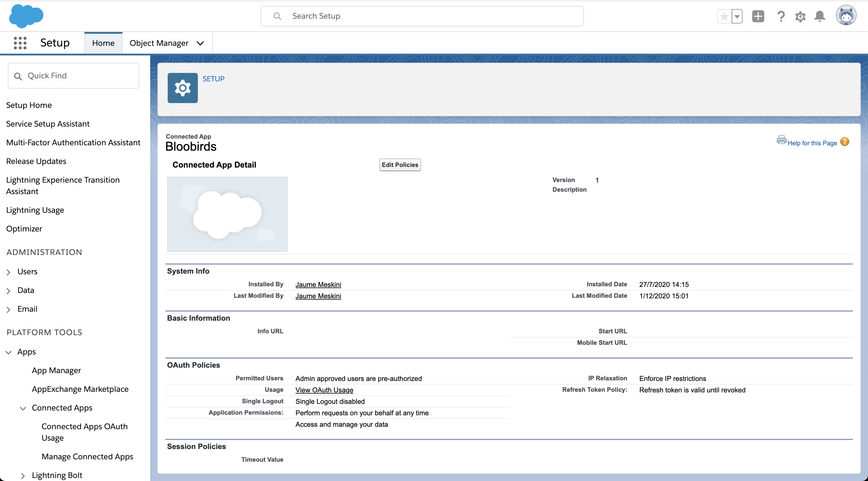Screen dimensions: 868x481
Task: Open Setup Home in sidebar
Action: click(29, 105)
